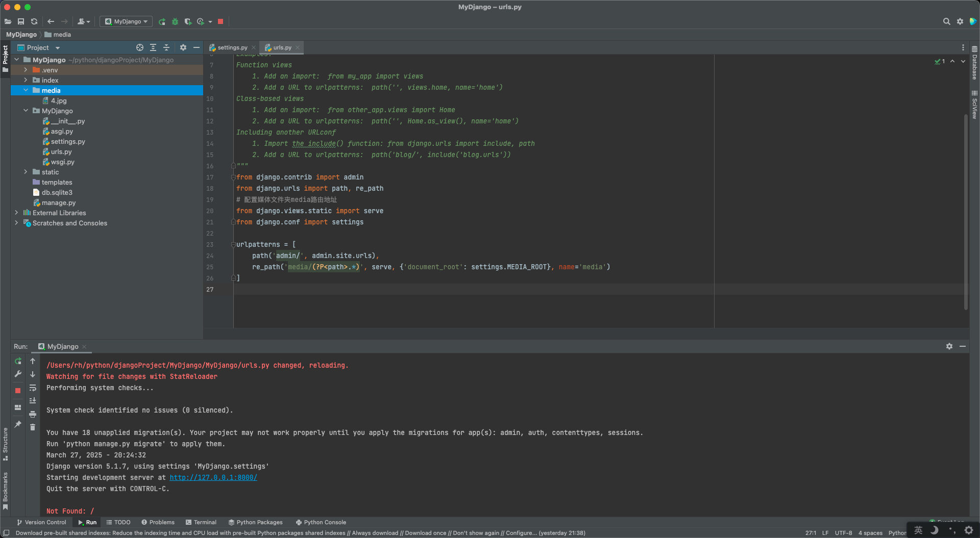Open file icon in main toolbar

point(8,21)
